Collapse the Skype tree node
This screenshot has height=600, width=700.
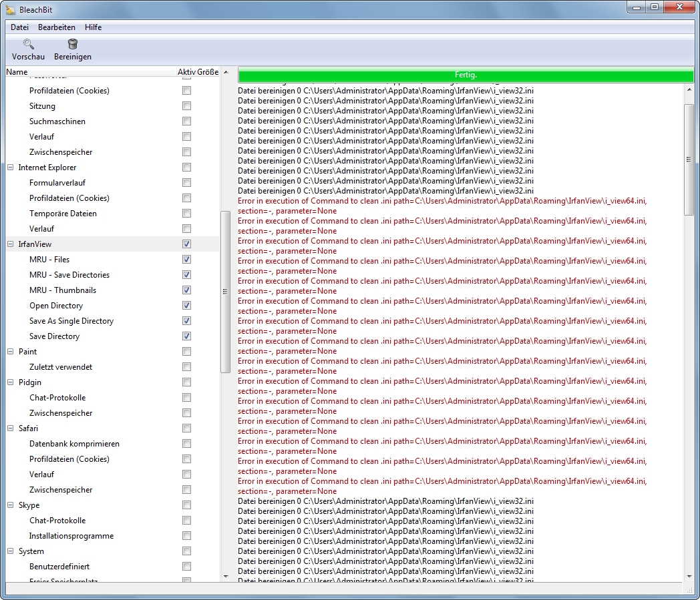pyautogui.click(x=11, y=505)
